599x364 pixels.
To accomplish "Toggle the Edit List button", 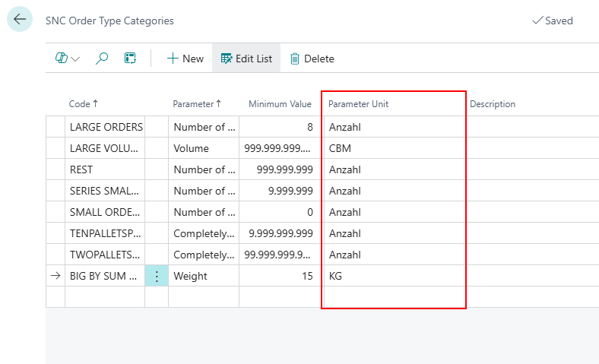I will [x=246, y=59].
